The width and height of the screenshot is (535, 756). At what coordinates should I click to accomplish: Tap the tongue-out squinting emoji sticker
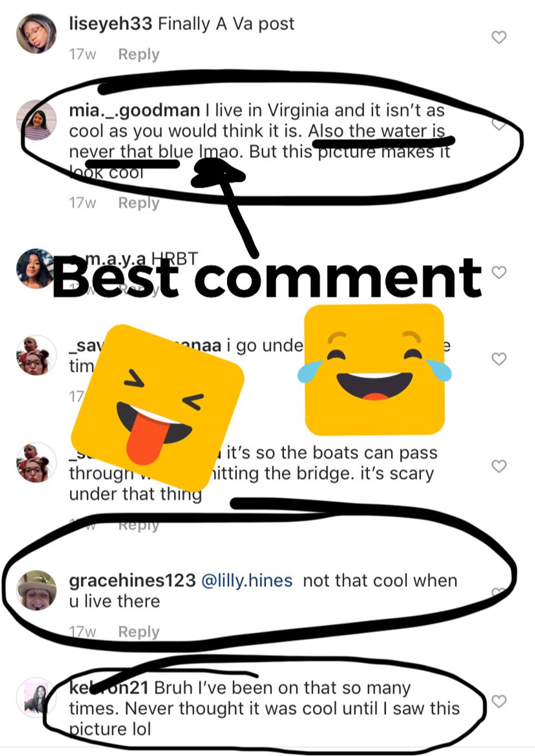[x=157, y=406]
